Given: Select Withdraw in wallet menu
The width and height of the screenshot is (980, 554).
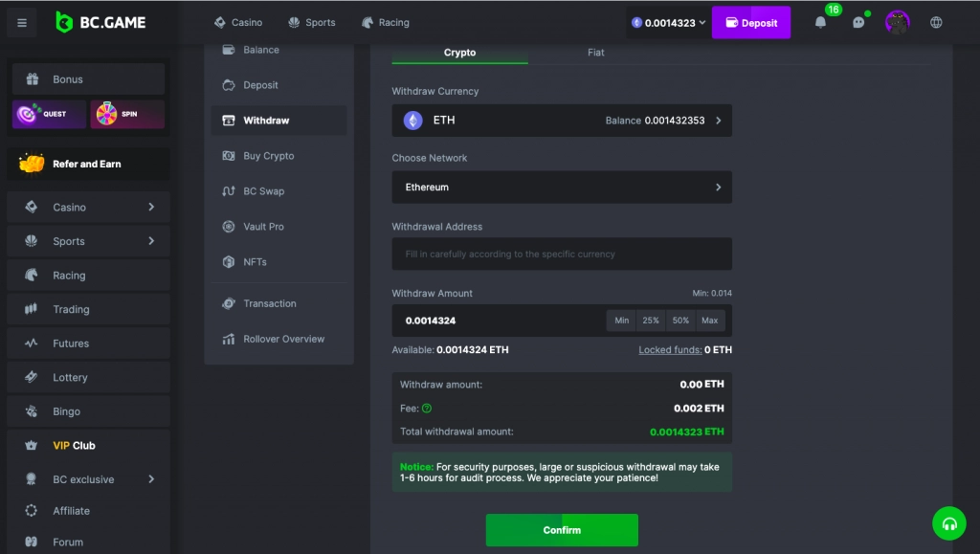Looking at the screenshot, I should (278, 121).
